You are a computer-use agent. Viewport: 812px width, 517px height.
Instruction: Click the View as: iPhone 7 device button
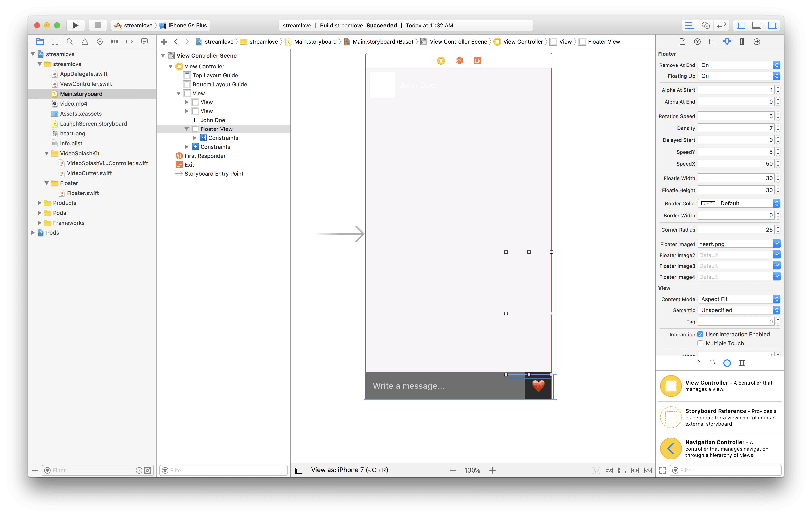click(x=349, y=469)
